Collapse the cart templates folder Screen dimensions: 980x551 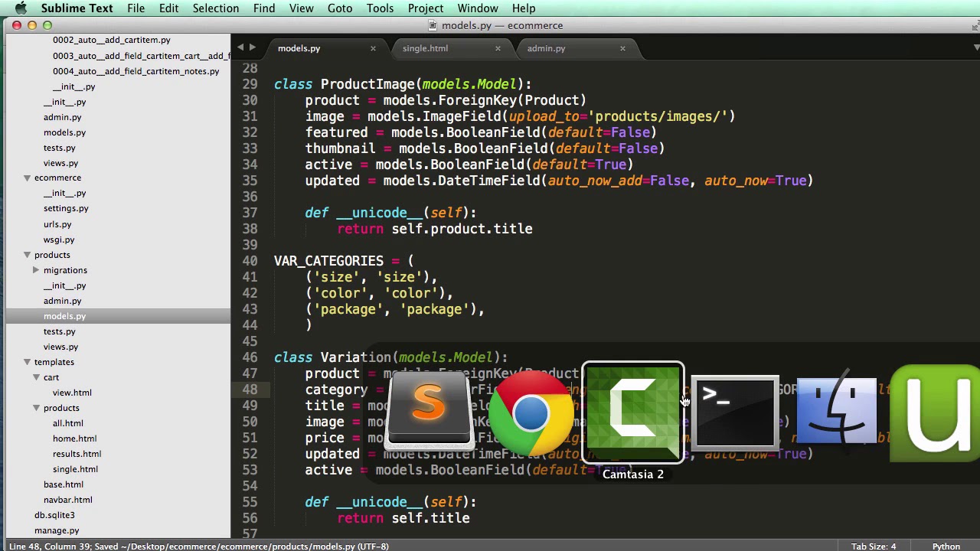pos(36,377)
